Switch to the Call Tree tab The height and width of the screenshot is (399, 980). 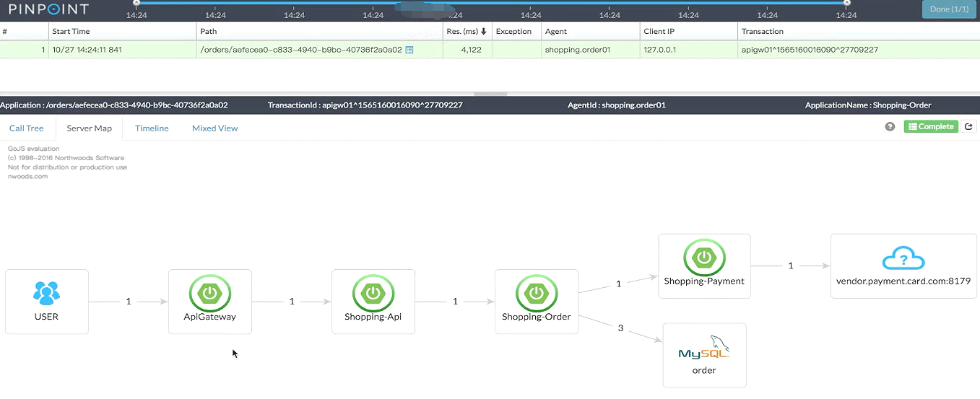coord(26,128)
